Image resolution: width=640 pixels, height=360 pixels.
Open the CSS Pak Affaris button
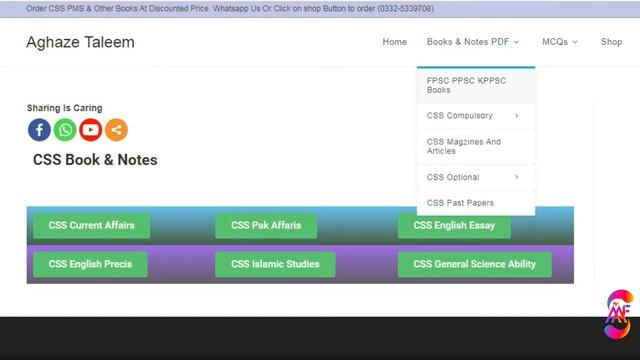click(266, 226)
